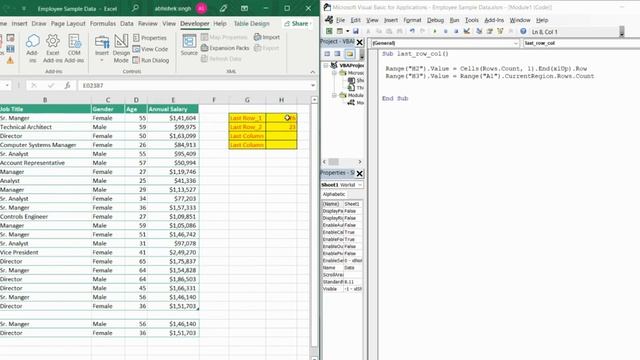Viewport: 640px width, 360px height.
Task: Collapse the VBAProject tree node
Action: pos(326,65)
